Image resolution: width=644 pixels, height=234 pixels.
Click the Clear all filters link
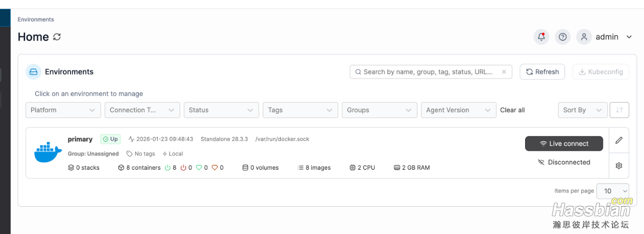(x=512, y=110)
